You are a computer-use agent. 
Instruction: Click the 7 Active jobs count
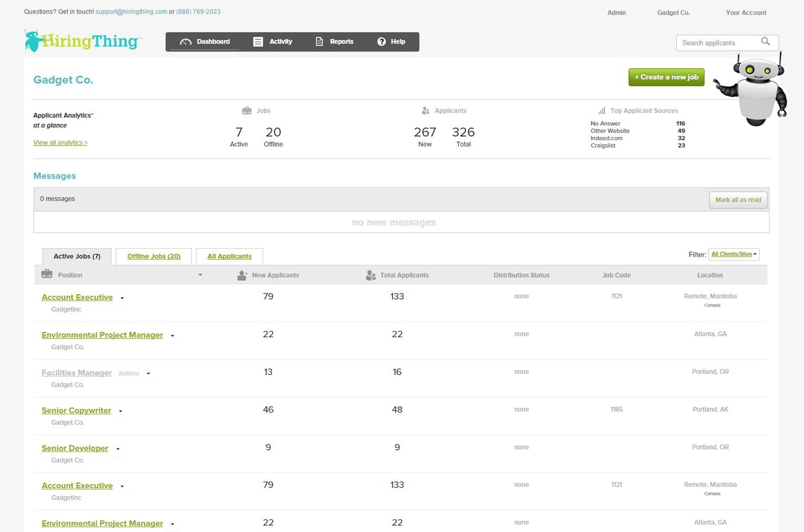[x=239, y=132]
